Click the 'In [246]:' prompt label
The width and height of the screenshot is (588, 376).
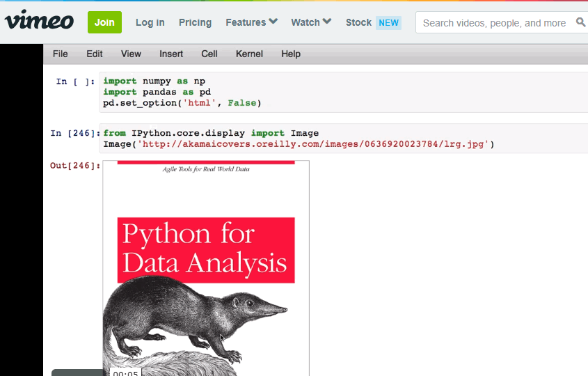click(75, 133)
